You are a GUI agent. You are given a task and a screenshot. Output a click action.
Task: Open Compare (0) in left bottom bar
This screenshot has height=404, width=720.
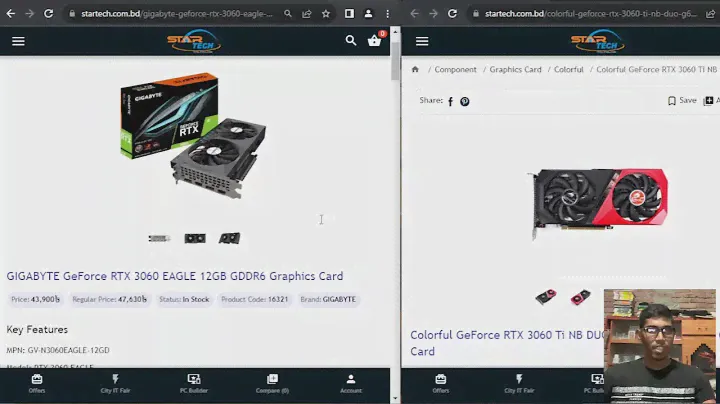271,384
